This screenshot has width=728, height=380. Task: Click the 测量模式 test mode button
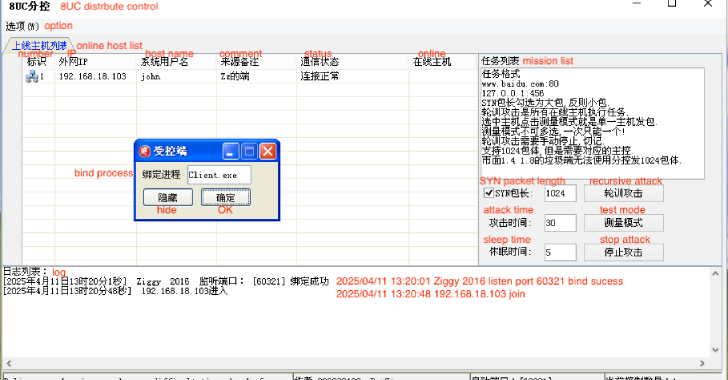624,223
